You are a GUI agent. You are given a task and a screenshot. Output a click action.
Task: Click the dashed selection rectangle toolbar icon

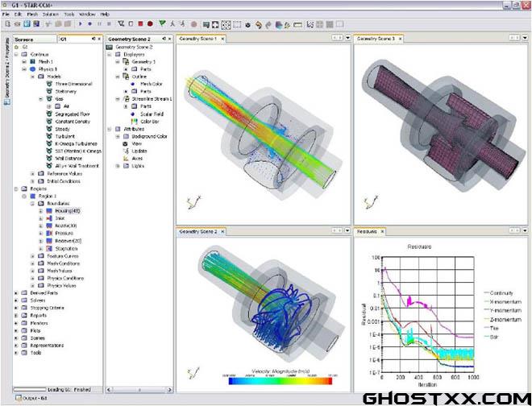tap(237, 24)
